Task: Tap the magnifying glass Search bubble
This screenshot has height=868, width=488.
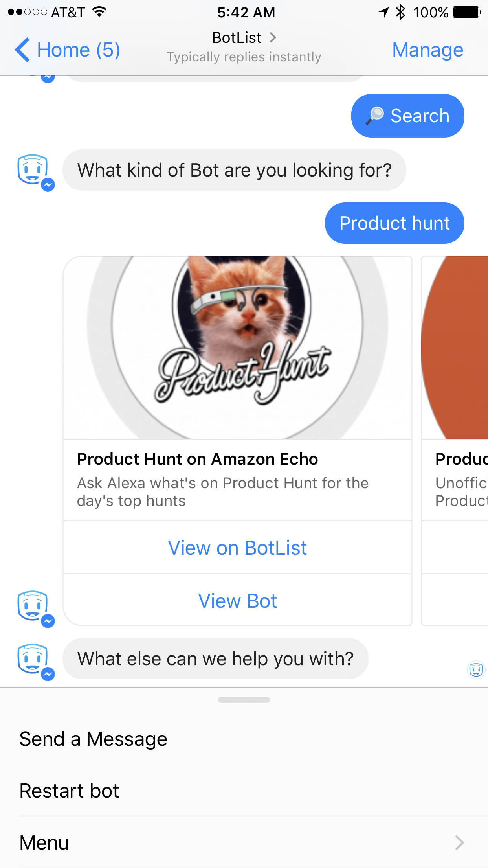Action: pyautogui.click(x=407, y=116)
